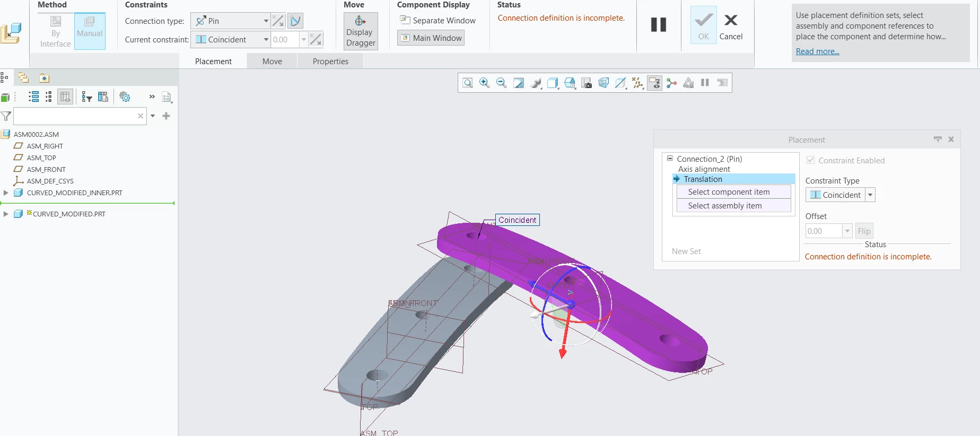Screen dimensions: 980x436
Task: Expand CURVED_MODIFIED.PRT tree node
Action: click(x=6, y=214)
